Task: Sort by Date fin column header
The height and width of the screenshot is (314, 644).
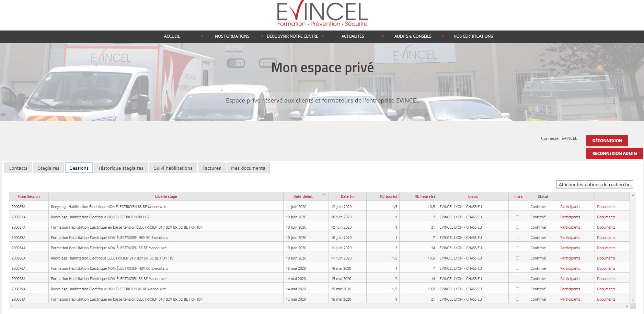Action: click(x=347, y=196)
